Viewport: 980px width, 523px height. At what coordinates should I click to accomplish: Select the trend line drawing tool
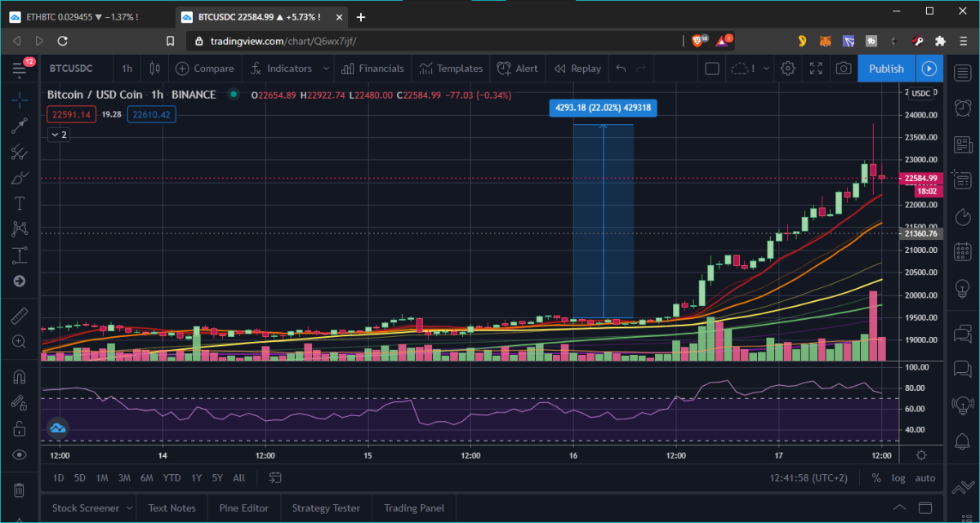tap(20, 126)
